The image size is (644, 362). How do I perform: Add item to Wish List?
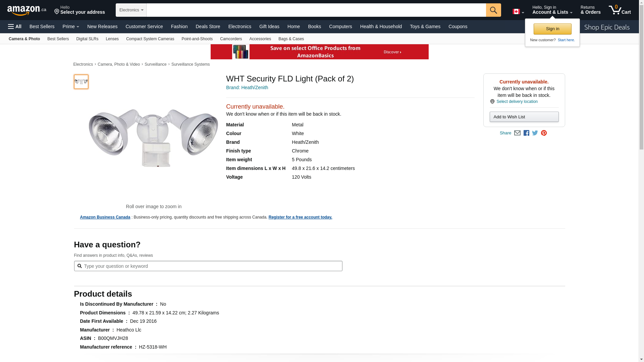click(x=524, y=117)
